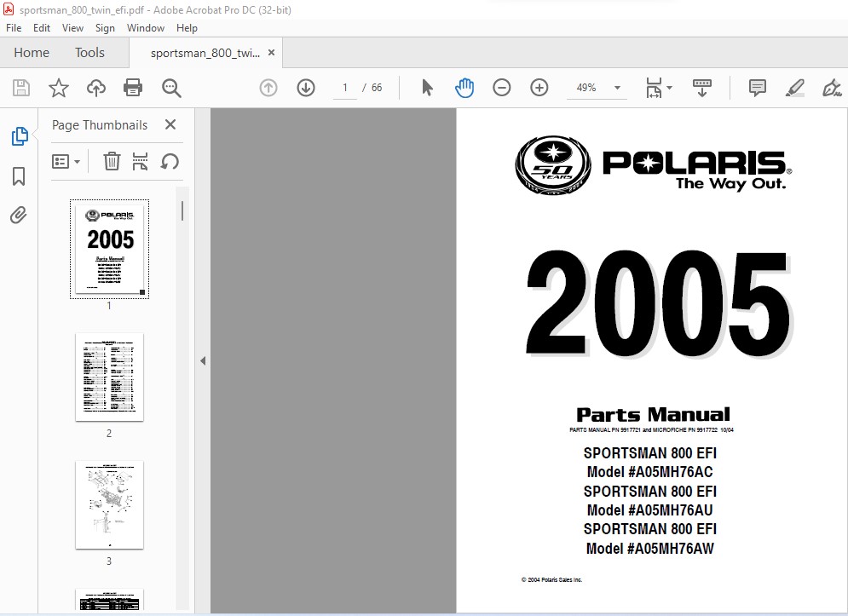Go to previous page arrow
848x616 pixels.
268,88
